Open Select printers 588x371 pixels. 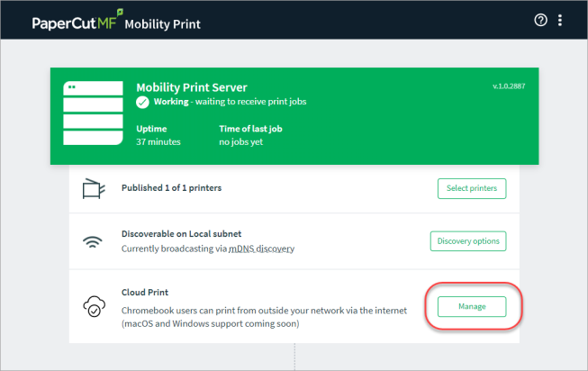472,188
